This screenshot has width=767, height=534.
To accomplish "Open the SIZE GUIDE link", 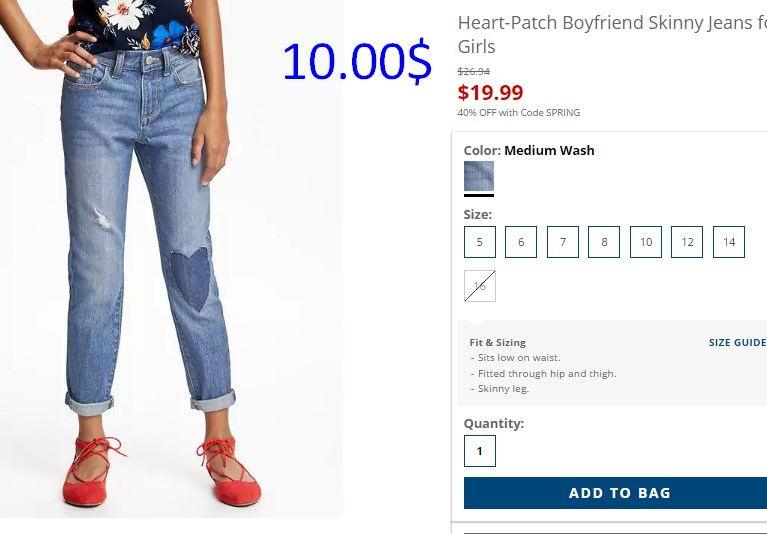I will [x=738, y=342].
